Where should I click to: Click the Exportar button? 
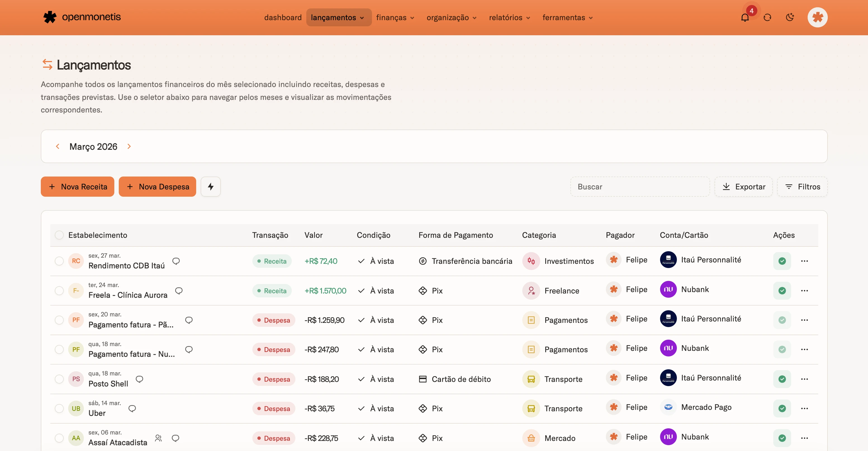point(743,187)
